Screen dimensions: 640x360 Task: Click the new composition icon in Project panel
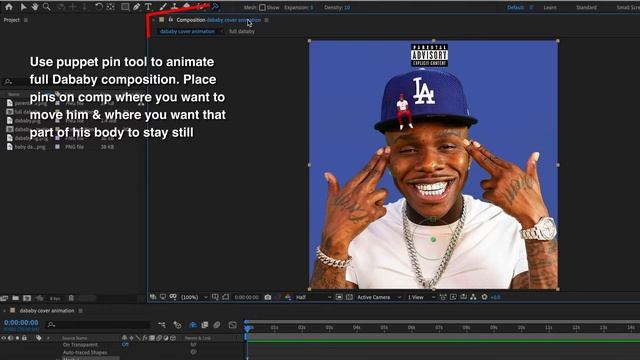[x=27, y=298]
